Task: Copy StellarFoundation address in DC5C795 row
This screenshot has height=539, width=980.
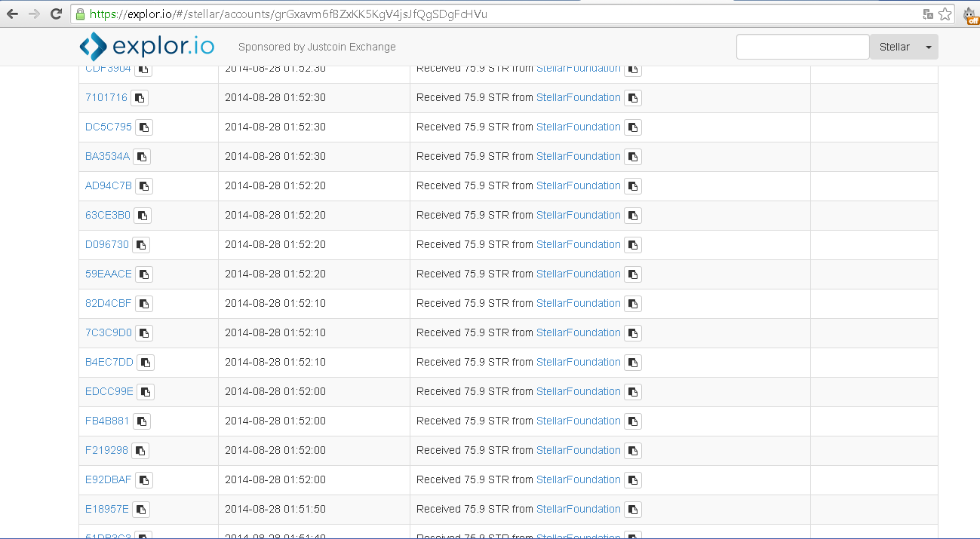Action: pyautogui.click(x=633, y=127)
